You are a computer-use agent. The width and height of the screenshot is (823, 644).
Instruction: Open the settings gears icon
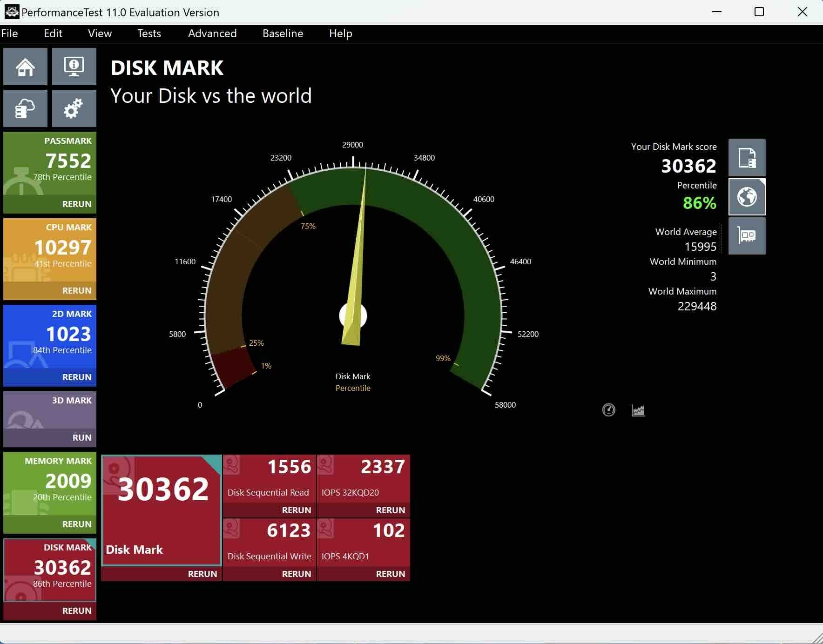point(74,109)
